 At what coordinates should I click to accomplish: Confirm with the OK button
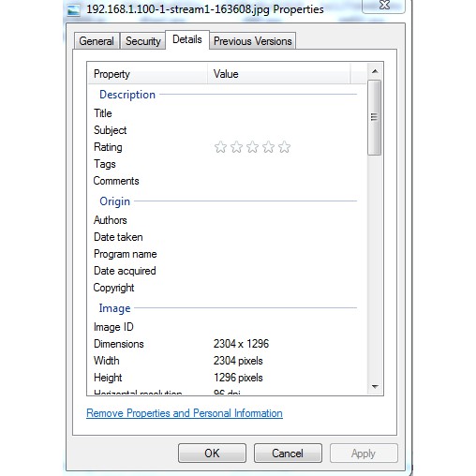point(212,454)
